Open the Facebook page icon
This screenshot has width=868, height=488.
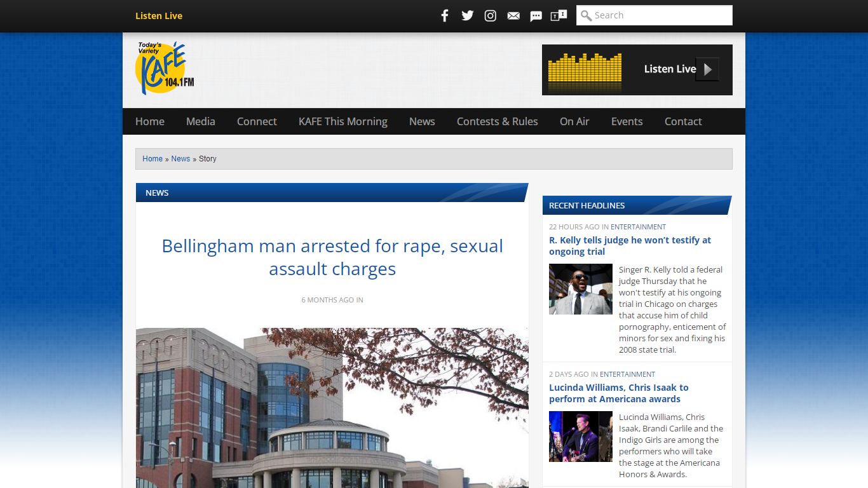[x=445, y=16]
